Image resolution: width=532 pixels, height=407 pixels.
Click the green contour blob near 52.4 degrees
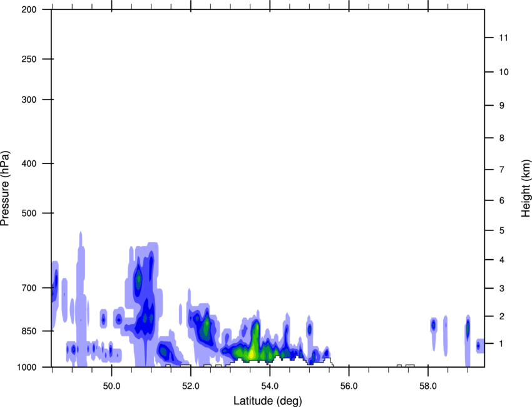tap(206, 328)
